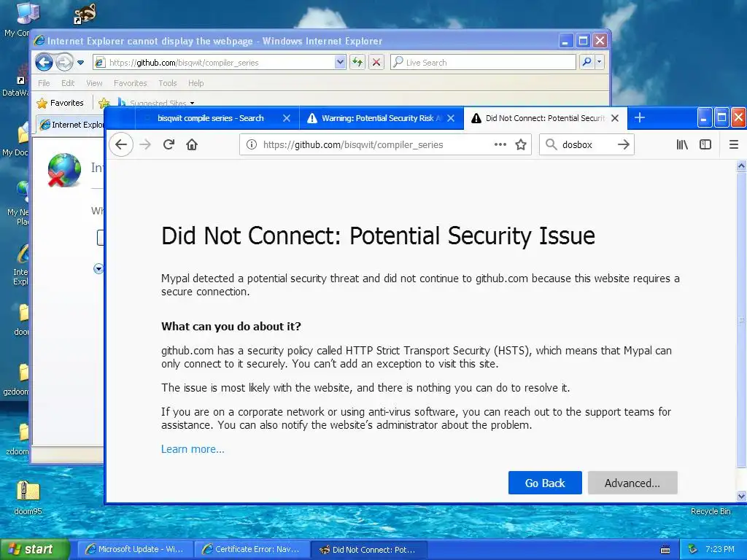Open the Tools menu in Internet Explorer
The width and height of the screenshot is (747, 560).
coord(167,83)
